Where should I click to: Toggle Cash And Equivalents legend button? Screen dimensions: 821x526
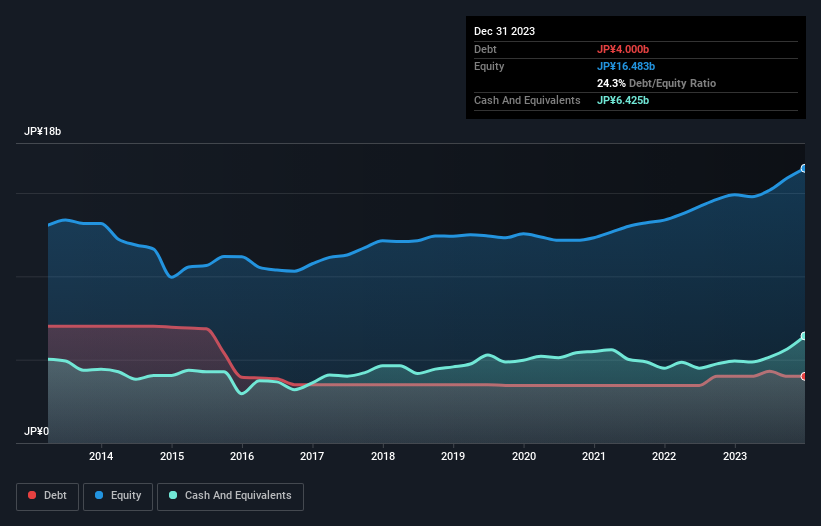pos(230,496)
